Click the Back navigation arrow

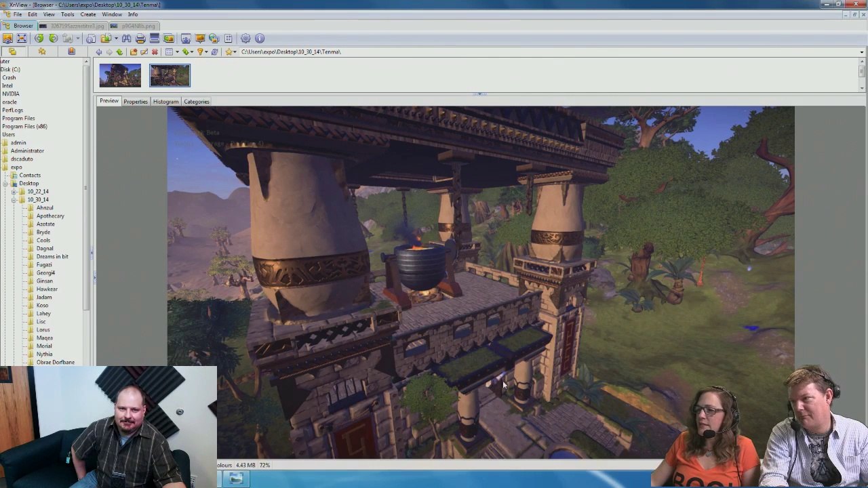coord(99,52)
